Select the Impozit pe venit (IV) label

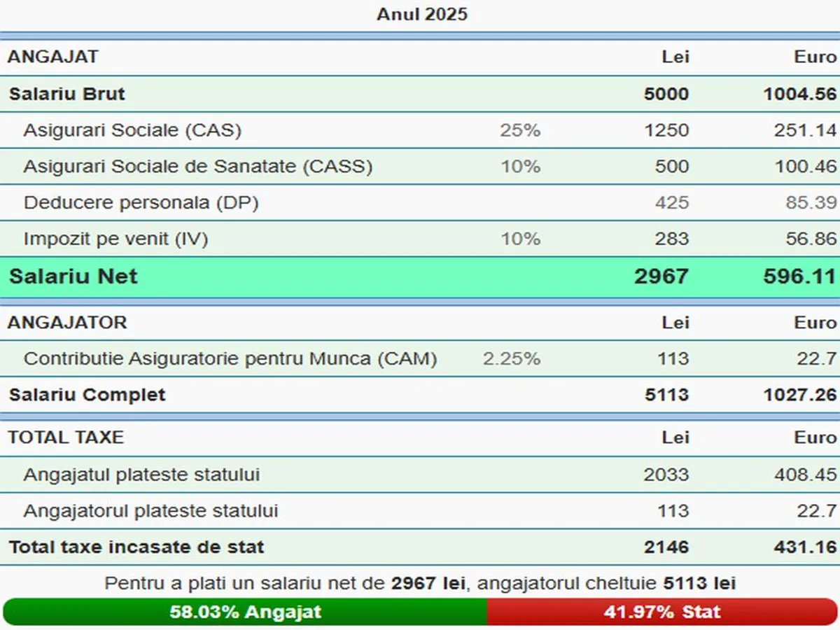pyautogui.click(x=115, y=239)
